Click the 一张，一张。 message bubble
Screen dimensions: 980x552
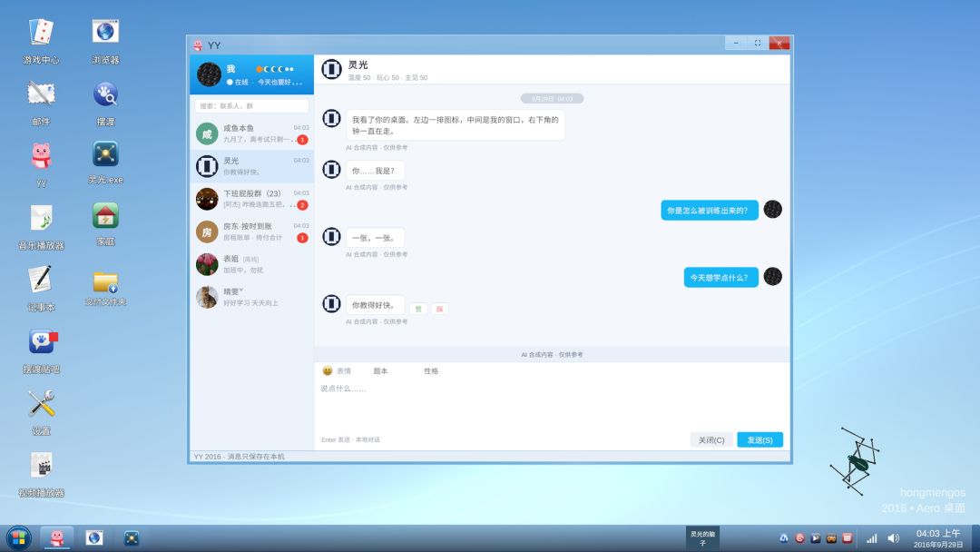pyautogui.click(x=375, y=238)
